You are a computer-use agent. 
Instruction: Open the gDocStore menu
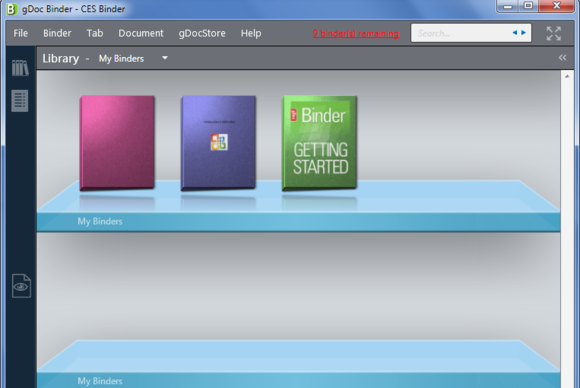point(202,33)
